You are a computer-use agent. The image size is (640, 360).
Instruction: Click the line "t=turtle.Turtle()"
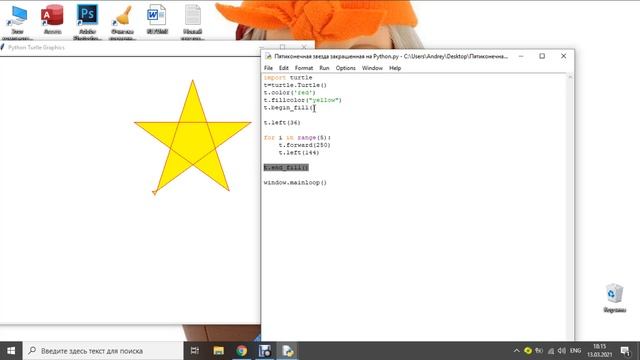pos(296,85)
